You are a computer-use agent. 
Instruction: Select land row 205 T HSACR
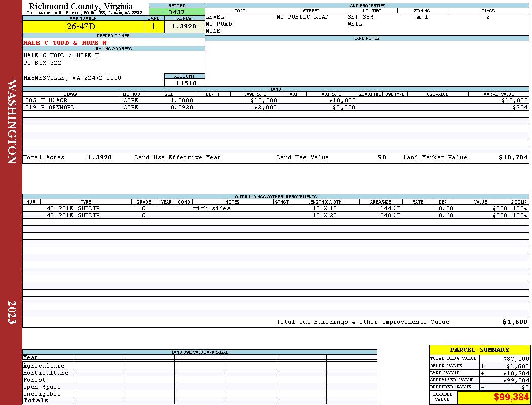276,100
